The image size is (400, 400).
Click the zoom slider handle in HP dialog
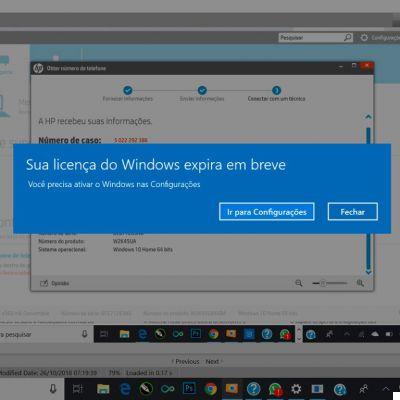click(x=323, y=283)
